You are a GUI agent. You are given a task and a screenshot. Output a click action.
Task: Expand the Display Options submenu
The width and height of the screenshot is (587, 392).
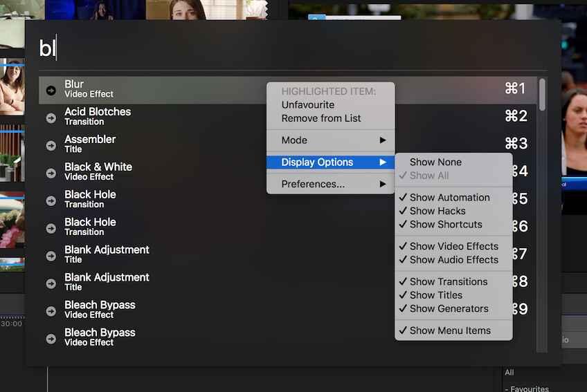click(x=330, y=162)
